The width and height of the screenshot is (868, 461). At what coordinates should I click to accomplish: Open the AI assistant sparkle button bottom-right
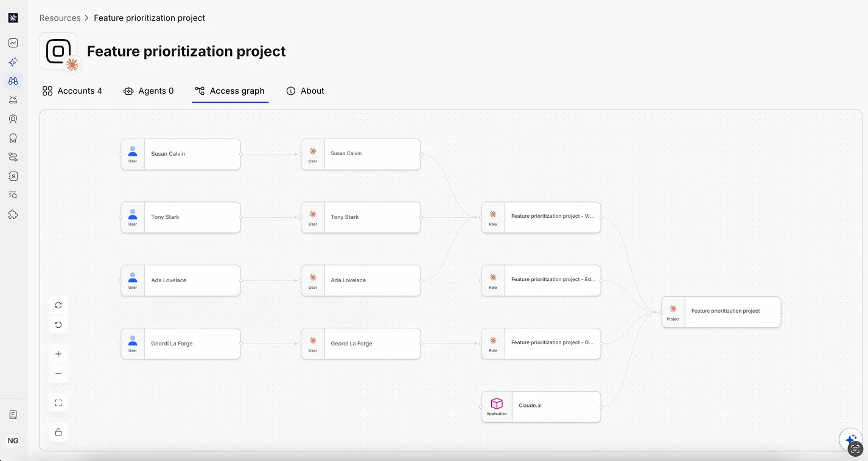[850, 438]
